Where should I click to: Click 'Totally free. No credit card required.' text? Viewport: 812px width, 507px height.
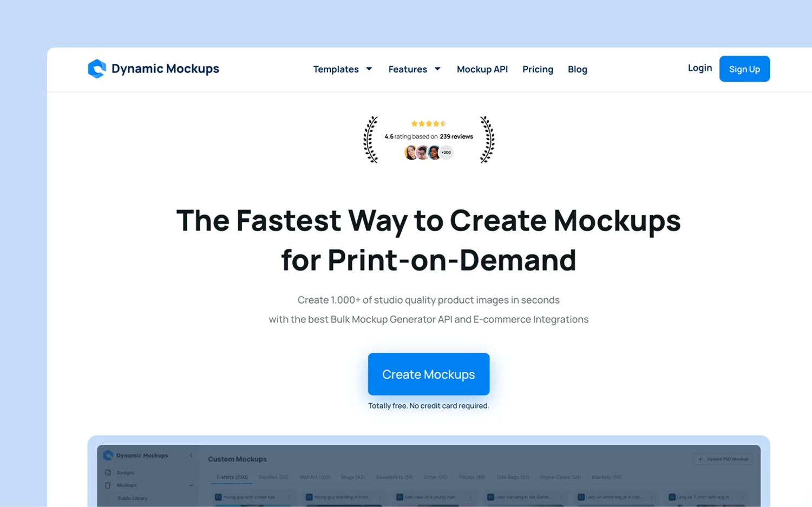[428, 406]
